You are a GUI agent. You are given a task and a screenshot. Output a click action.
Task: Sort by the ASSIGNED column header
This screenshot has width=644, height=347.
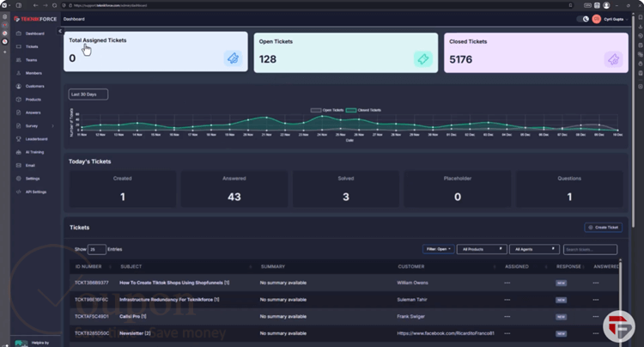(x=517, y=266)
